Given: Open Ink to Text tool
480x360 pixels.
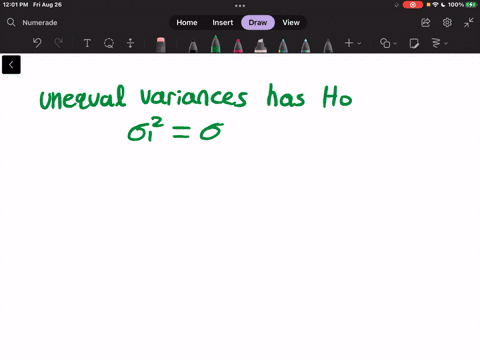Looking at the screenshot, I should tap(436, 43).
